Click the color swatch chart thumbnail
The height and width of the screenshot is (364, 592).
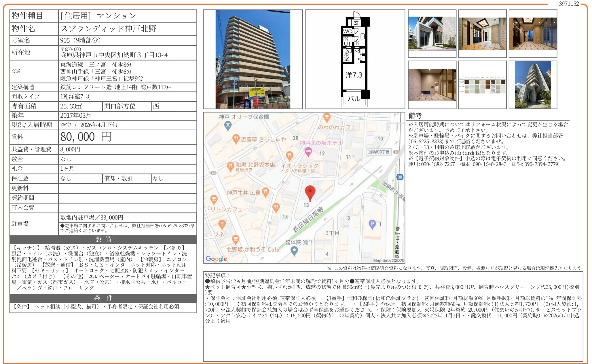tap(482, 85)
